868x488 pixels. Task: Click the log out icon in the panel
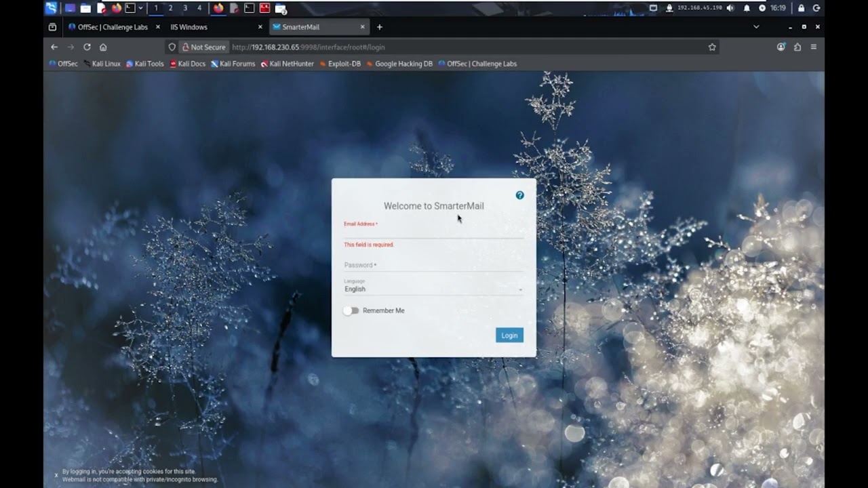(x=816, y=8)
